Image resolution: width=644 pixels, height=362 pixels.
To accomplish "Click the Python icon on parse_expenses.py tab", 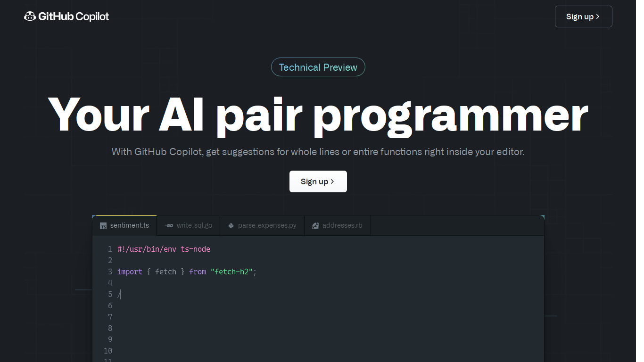I will pyautogui.click(x=231, y=226).
